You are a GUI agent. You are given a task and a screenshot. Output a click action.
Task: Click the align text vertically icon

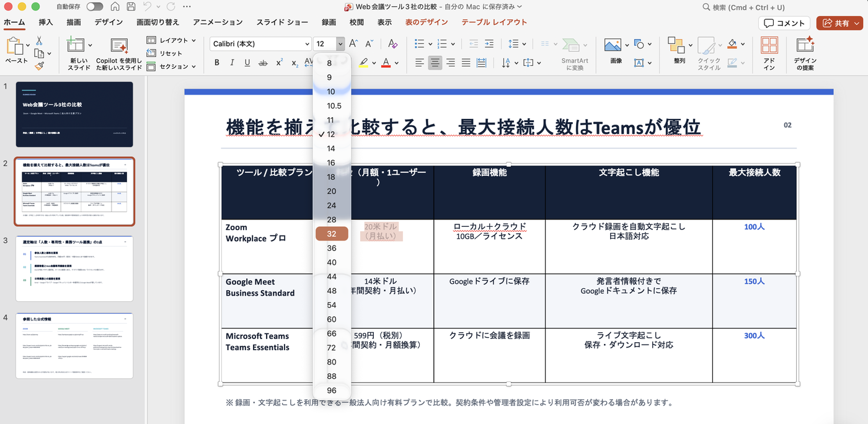click(528, 63)
